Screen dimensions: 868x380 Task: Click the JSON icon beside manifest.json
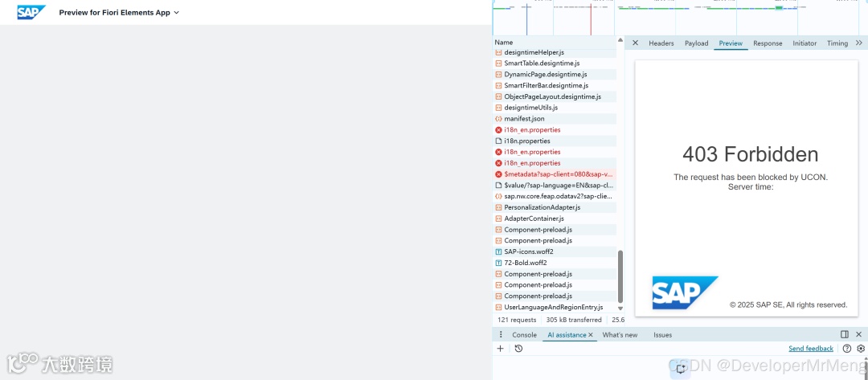tap(498, 119)
